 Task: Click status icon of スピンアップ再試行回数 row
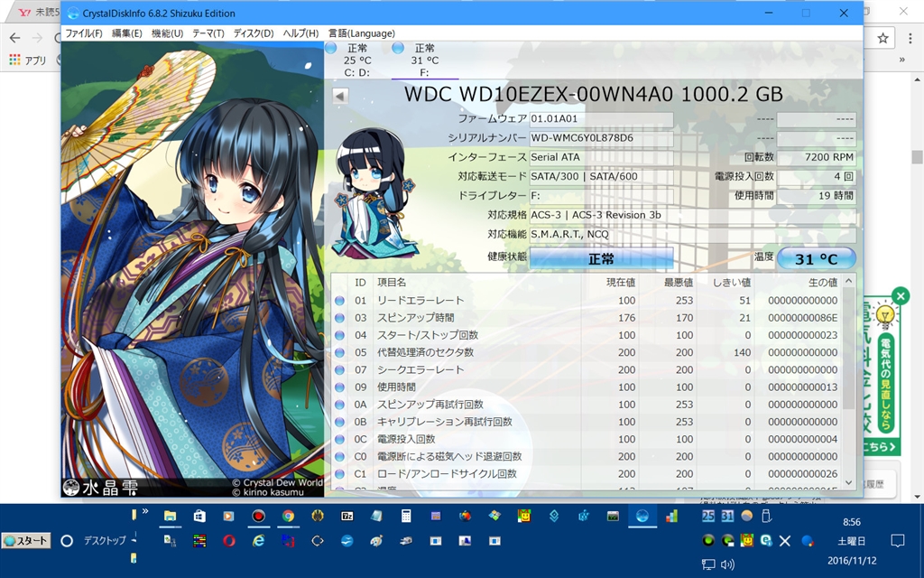(x=339, y=405)
